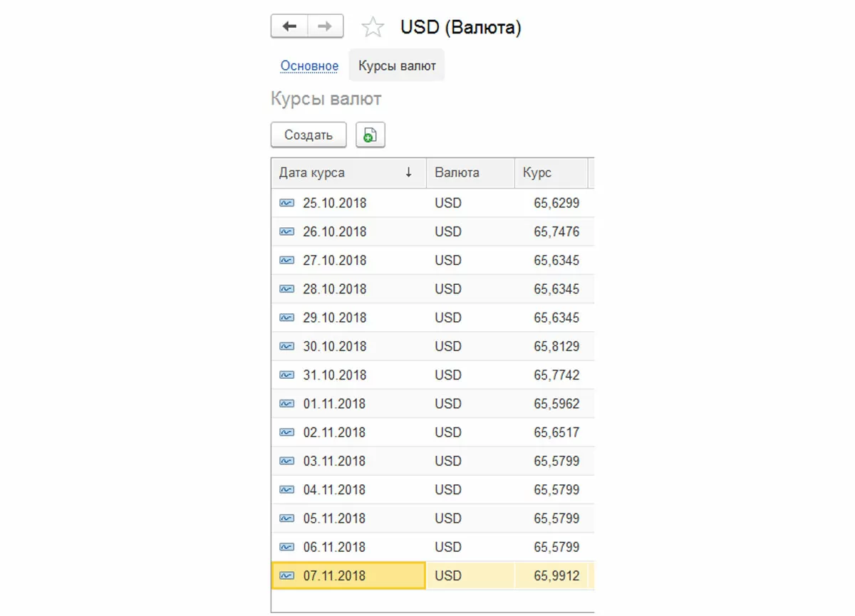Click the record icon for 29.10.2018
This screenshot has height=616, width=855.
(286, 318)
